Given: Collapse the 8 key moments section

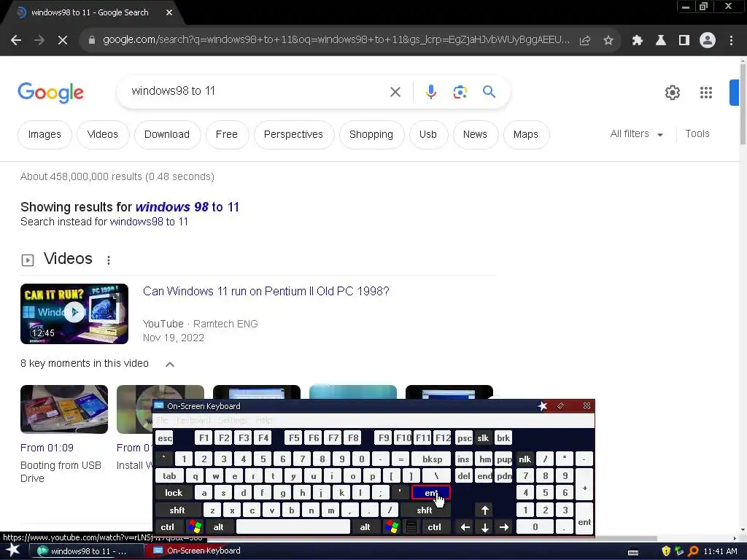Looking at the screenshot, I should (x=169, y=365).
